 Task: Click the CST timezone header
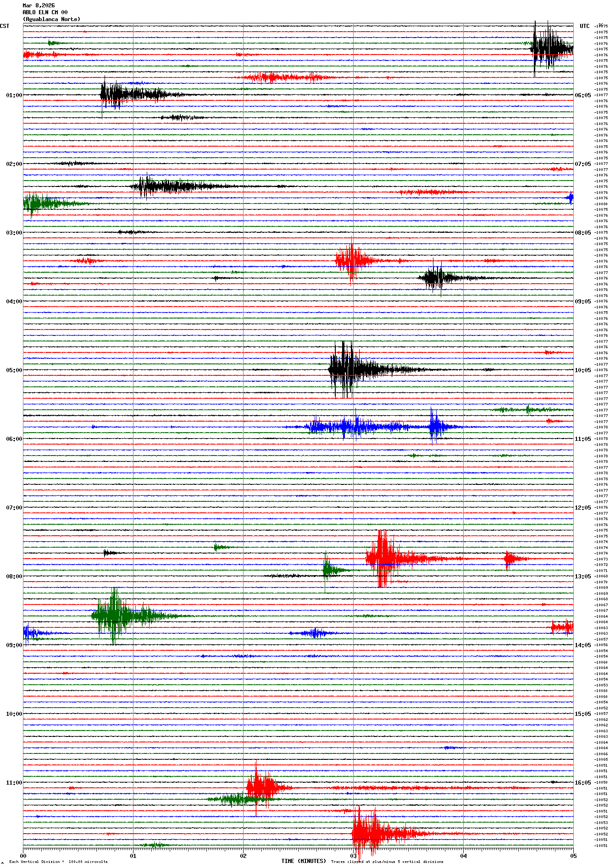point(5,26)
